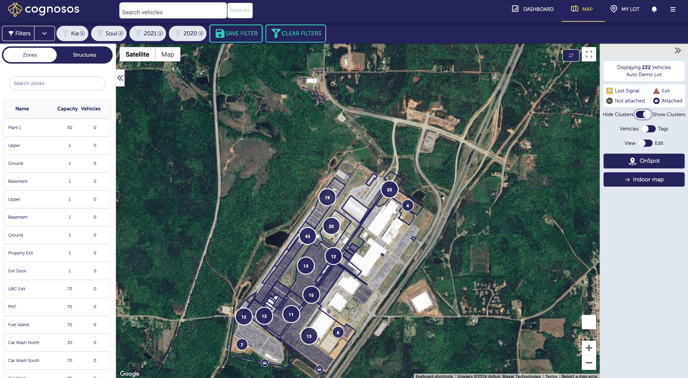Click the cluster marker labeled 19
Image resolution: width=688 pixels, height=378 pixels.
pos(327,198)
